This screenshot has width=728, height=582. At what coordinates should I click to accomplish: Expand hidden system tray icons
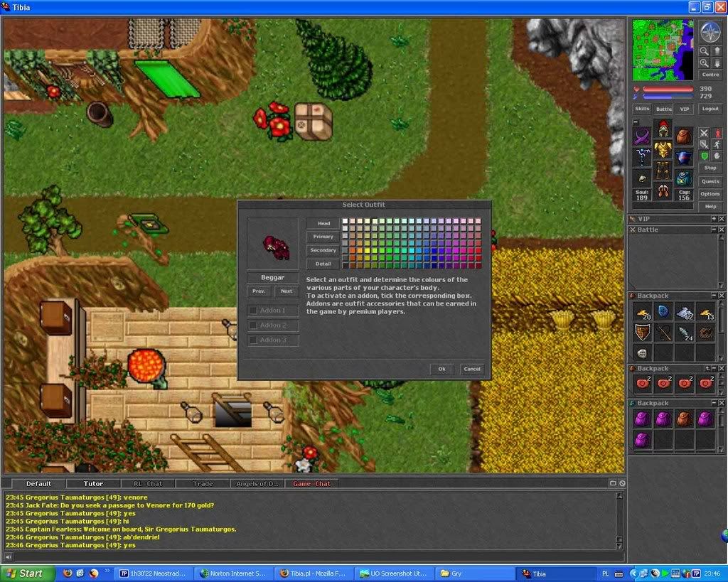[x=633, y=573]
